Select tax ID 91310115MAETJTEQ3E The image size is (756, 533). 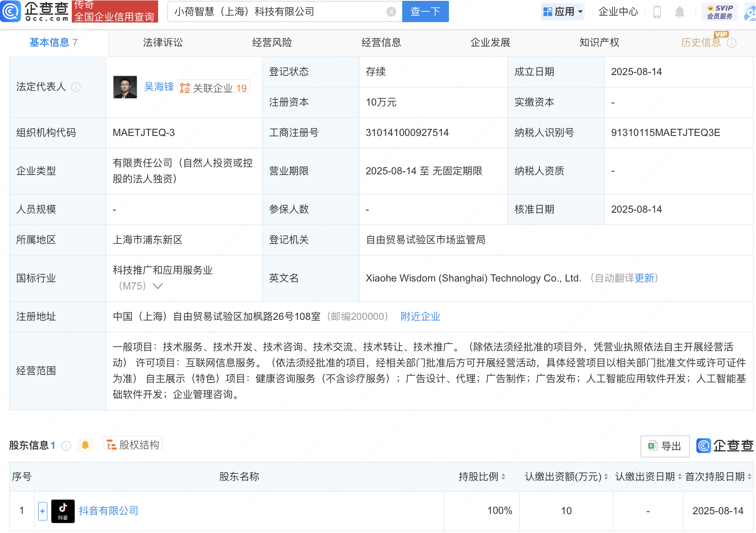coord(666,133)
